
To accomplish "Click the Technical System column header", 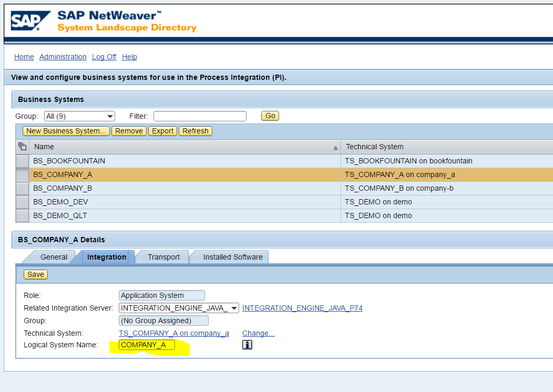I will [447, 147].
